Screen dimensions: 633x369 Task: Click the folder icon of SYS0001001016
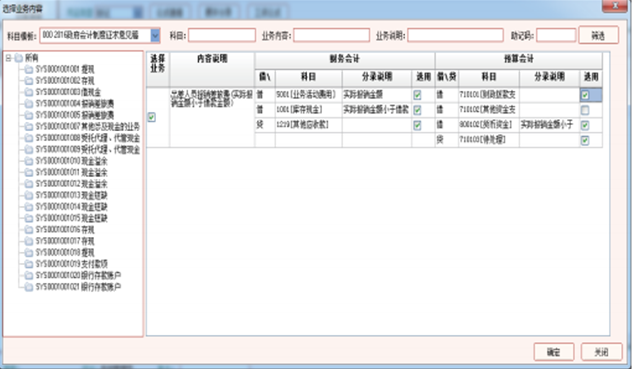coord(29,230)
